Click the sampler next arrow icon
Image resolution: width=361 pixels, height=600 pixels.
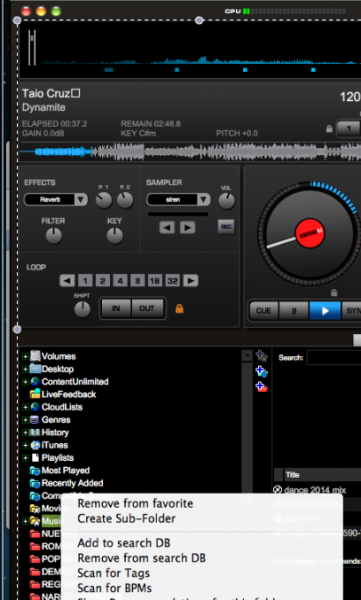click(x=188, y=228)
